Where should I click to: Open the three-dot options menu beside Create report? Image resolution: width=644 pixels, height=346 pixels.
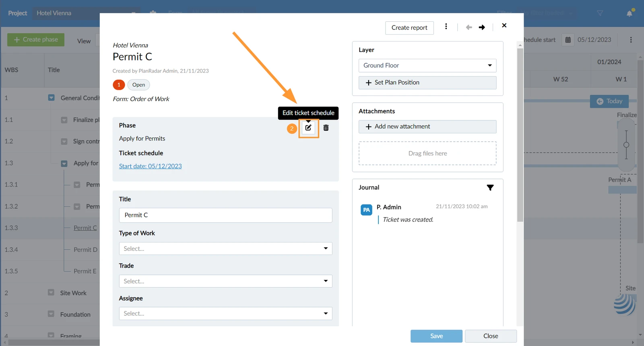pyautogui.click(x=446, y=27)
